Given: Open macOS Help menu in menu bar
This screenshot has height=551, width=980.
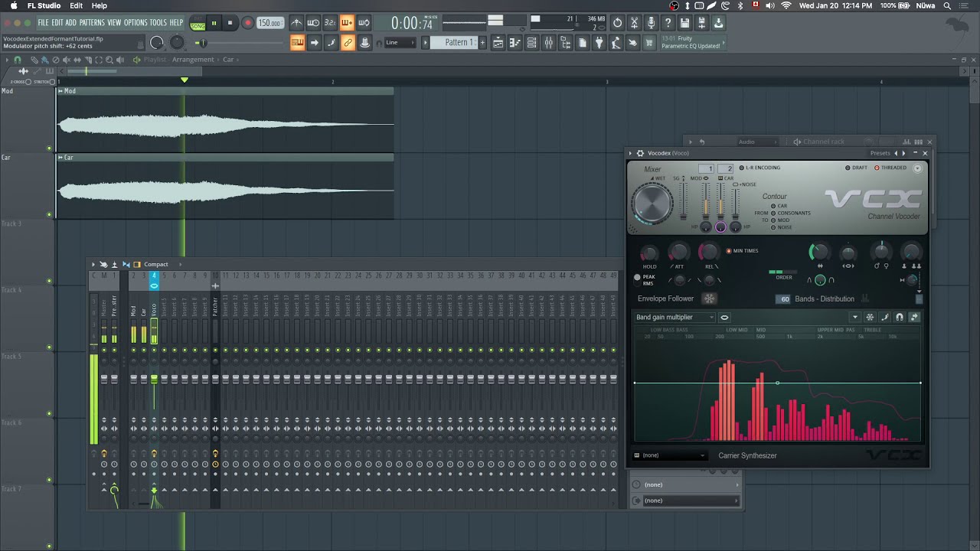Looking at the screenshot, I should click(x=100, y=5).
